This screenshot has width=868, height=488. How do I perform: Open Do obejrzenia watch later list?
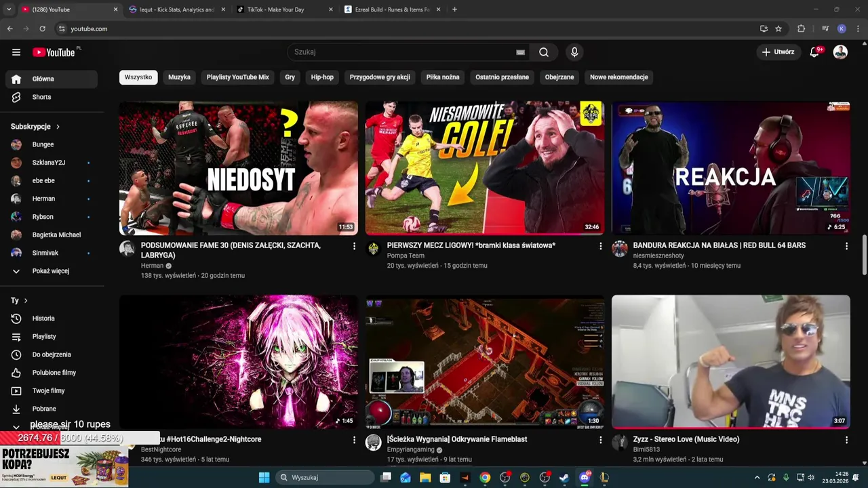pos(52,354)
